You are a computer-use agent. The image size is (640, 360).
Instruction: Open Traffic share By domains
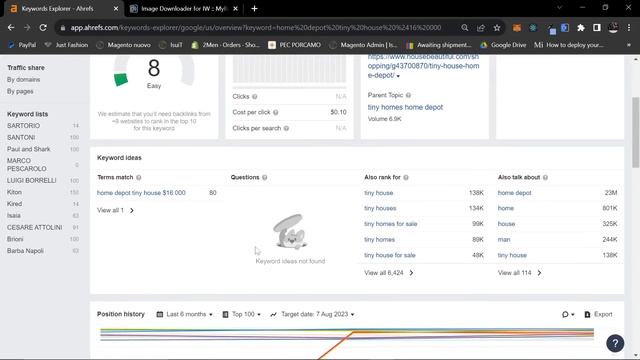(24, 80)
